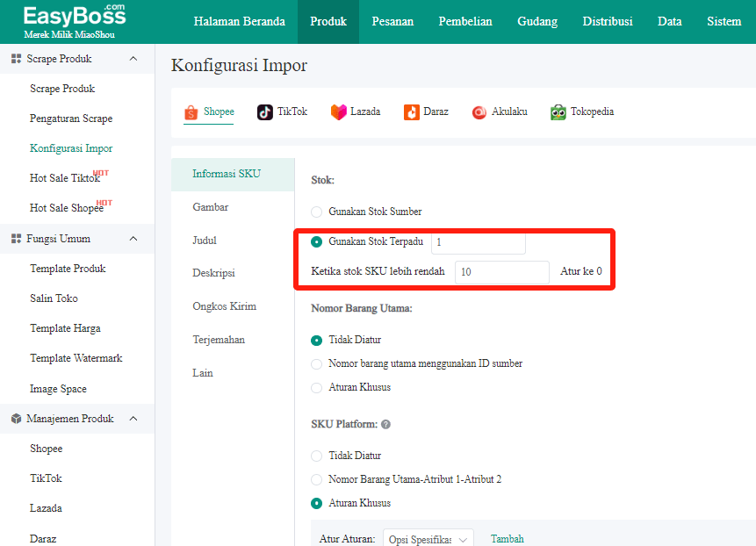
Task: Click the Shopee platform icon
Action: pyautogui.click(x=191, y=112)
